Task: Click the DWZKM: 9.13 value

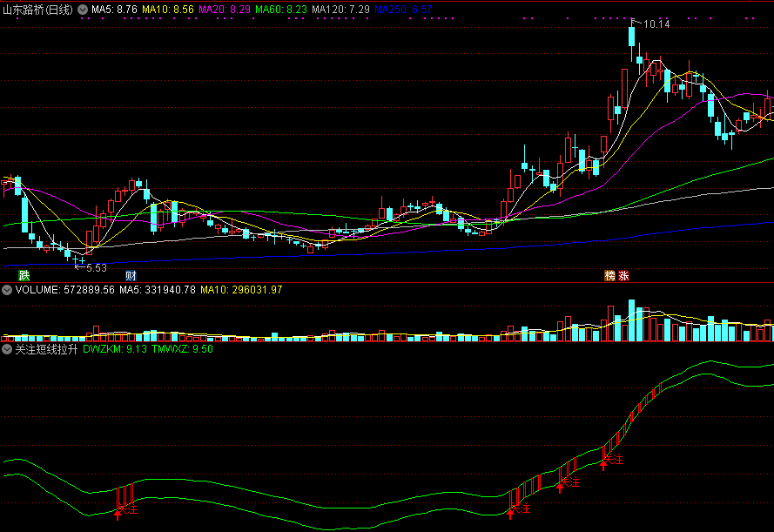Action: (x=115, y=349)
